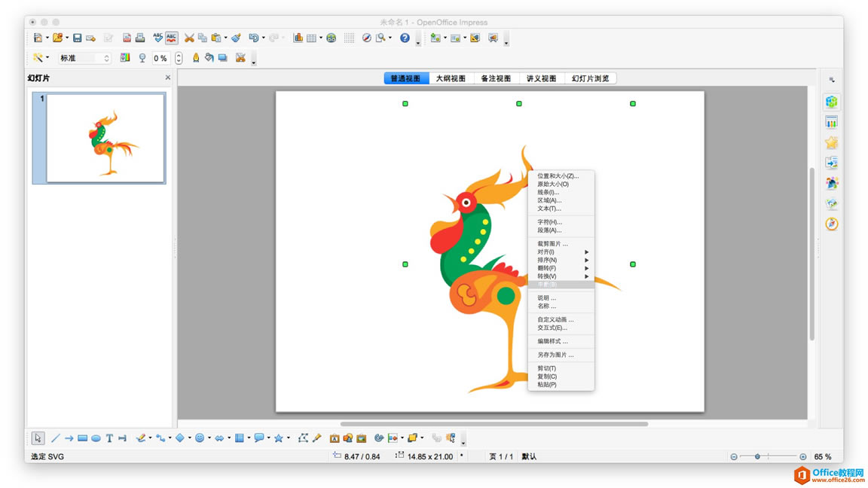Open the Gallery from the top toolbar
The image size is (868, 488).
tap(332, 37)
